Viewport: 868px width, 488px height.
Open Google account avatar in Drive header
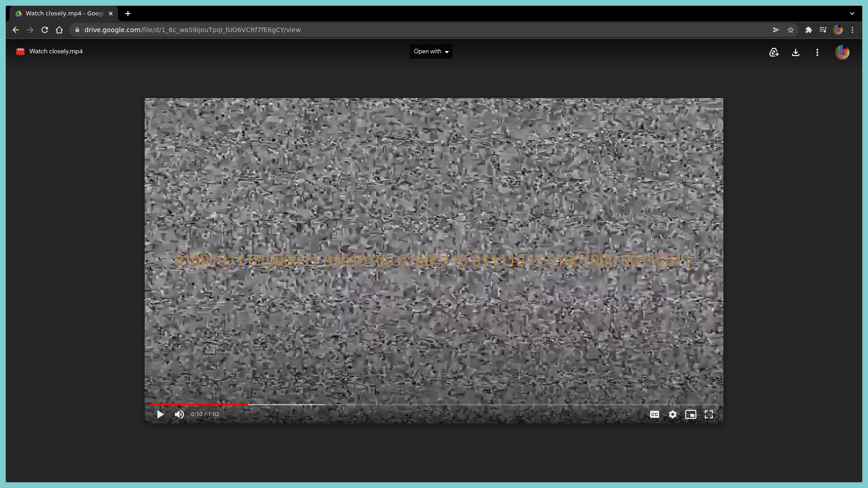point(842,52)
